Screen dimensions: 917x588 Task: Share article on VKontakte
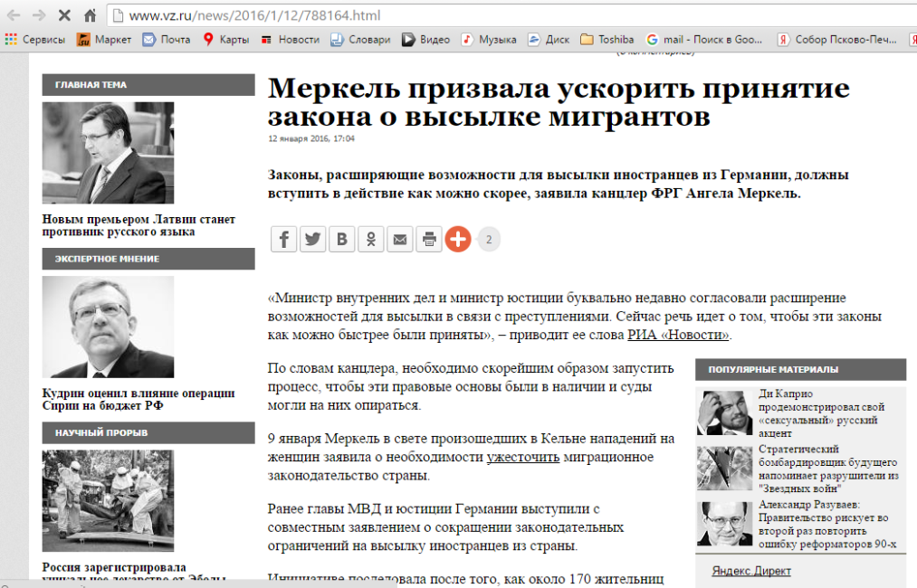click(x=342, y=239)
